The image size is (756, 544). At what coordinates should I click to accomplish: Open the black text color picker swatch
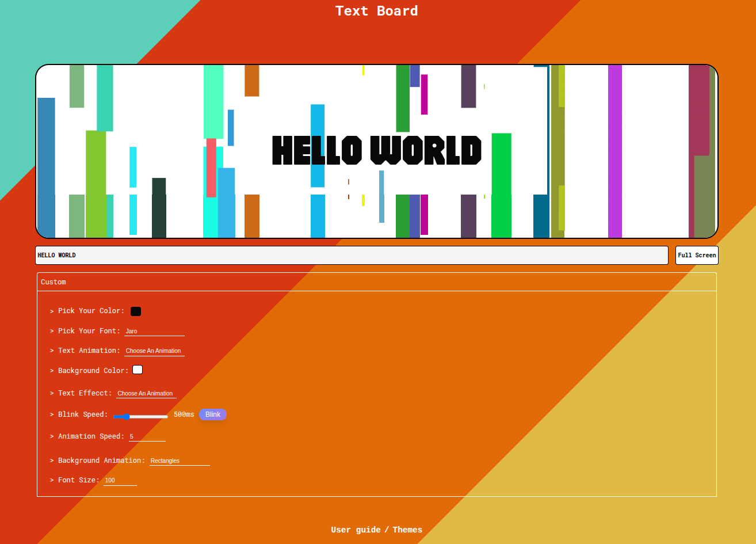pos(136,311)
